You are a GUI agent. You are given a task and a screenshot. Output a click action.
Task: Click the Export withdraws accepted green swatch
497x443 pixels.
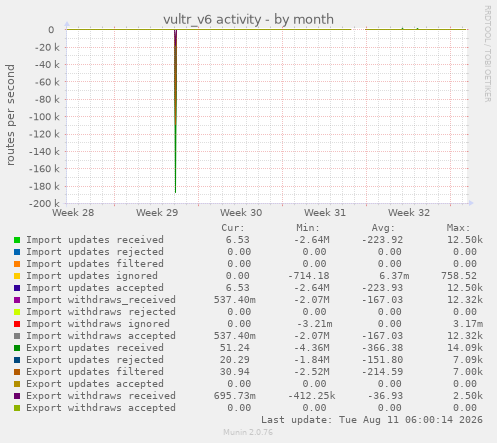pos(17,408)
